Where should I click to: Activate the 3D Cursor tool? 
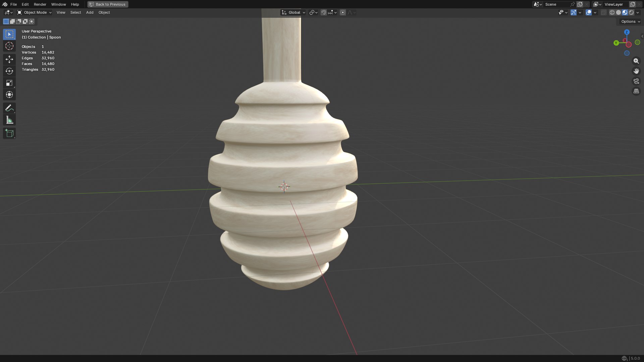pos(9,46)
